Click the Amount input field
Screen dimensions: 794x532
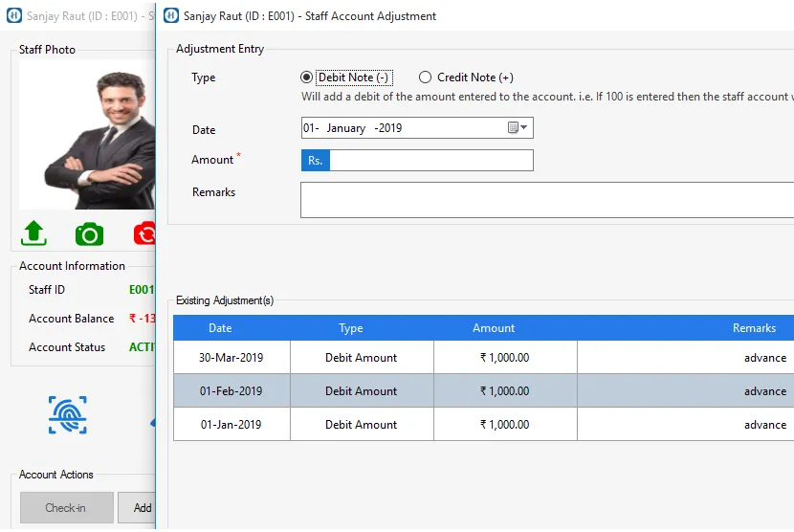click(430, 161)
